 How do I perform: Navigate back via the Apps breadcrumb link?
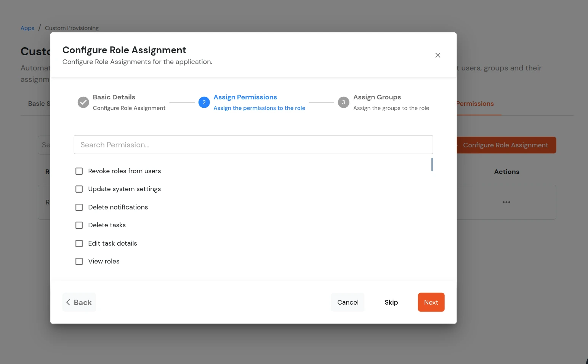(27, 28)
